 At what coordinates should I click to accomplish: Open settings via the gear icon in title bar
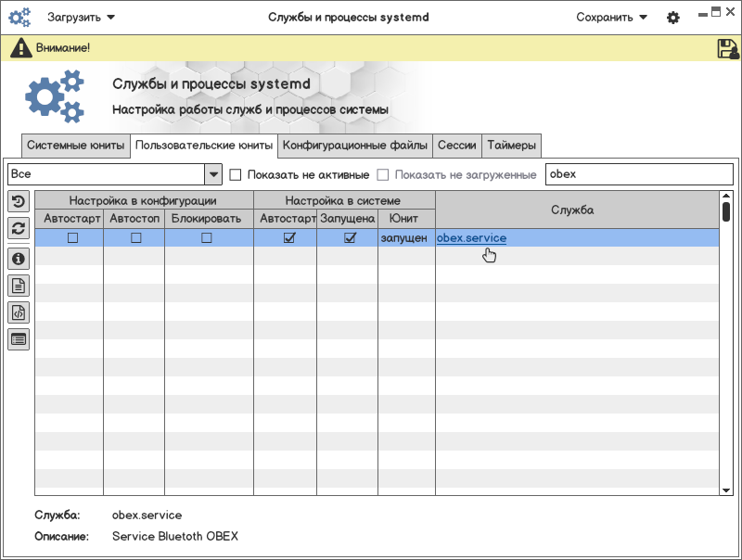[673, 18]
